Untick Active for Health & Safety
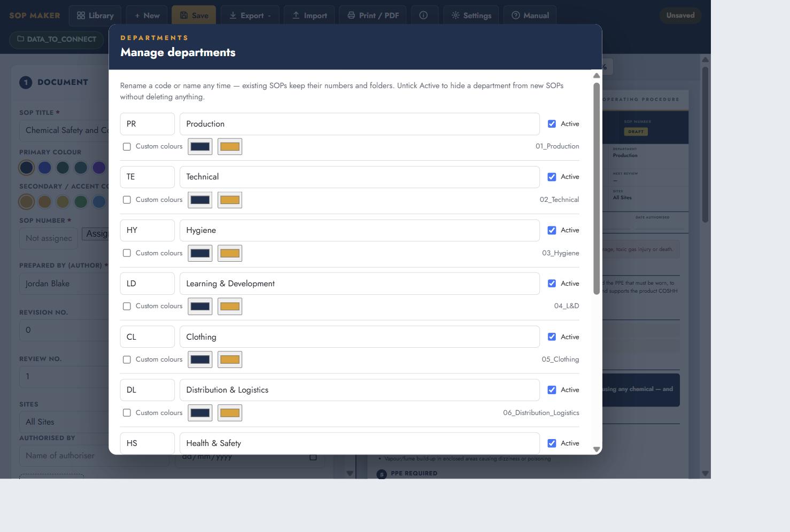The width and height of the screenshot is (790, 532). [552, 443]
